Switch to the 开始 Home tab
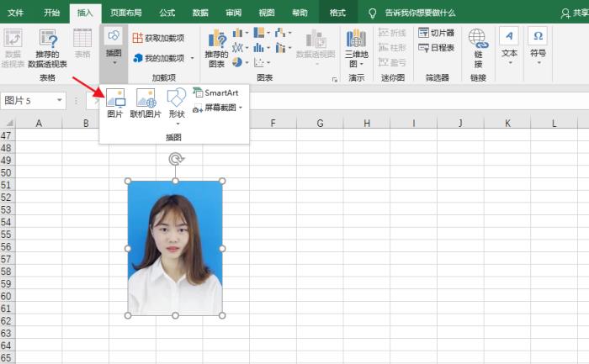589x364 pixels. [x=52, y=13]
